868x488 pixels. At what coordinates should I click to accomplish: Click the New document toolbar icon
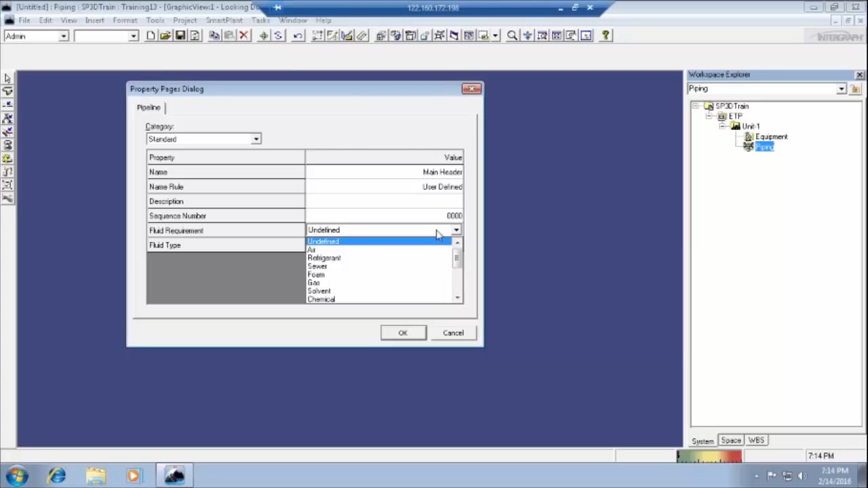[151, 36]
